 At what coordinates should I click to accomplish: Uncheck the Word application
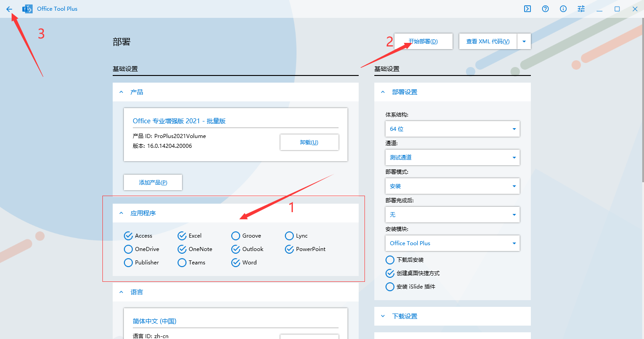point(236,263)
